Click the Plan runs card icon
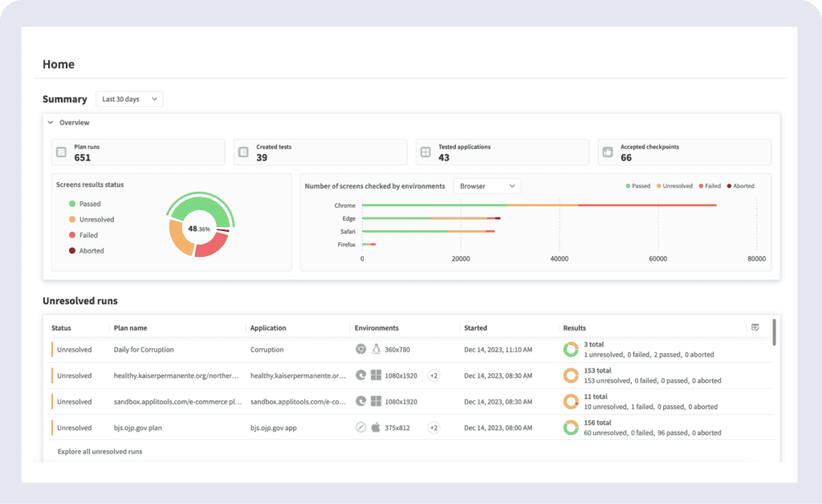Screen dimensions: 822x504 tap(61, 152)
